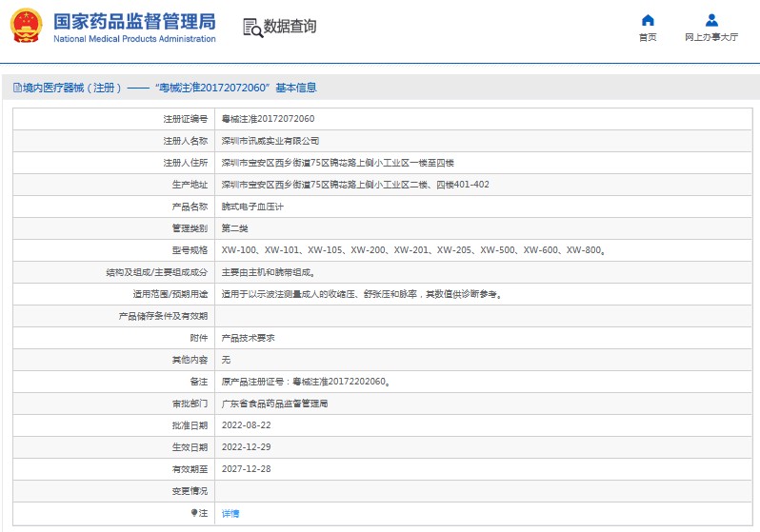Select 深圳市讯威实业有限公司 registrant name
The width and height of the screenshot is (760, 532).
click(x=270, y=141)
